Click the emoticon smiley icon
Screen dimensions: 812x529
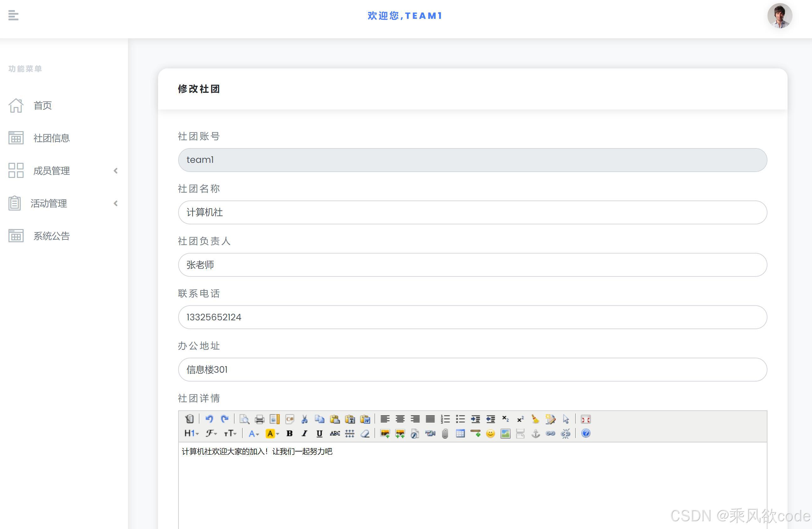pos(490,433)
